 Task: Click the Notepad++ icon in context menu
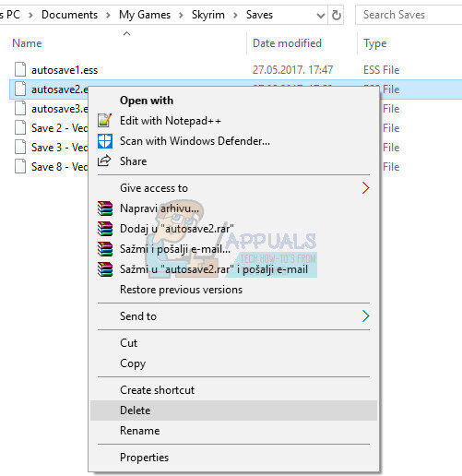(x=105, y=121)
